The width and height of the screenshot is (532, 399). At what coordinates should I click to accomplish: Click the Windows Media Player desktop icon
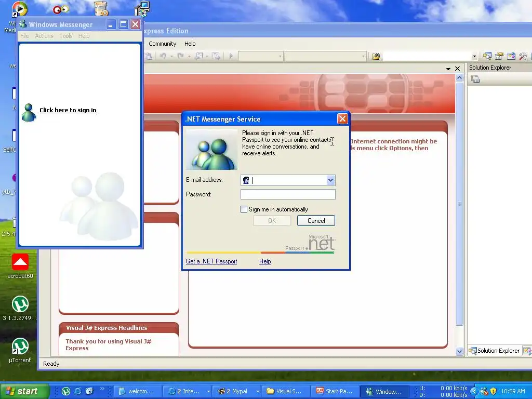20,9
